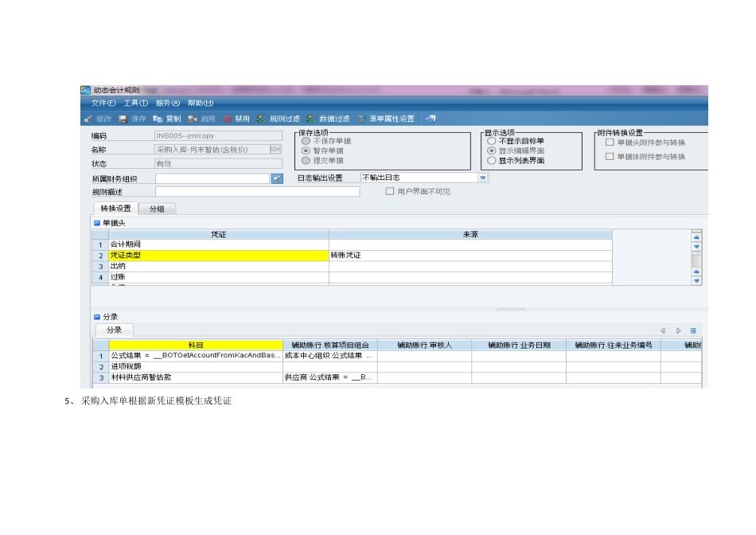Click the 辅助账行.业务日期 column header
The width and height of the screenshot is (756, 535).
click(519, 345)
